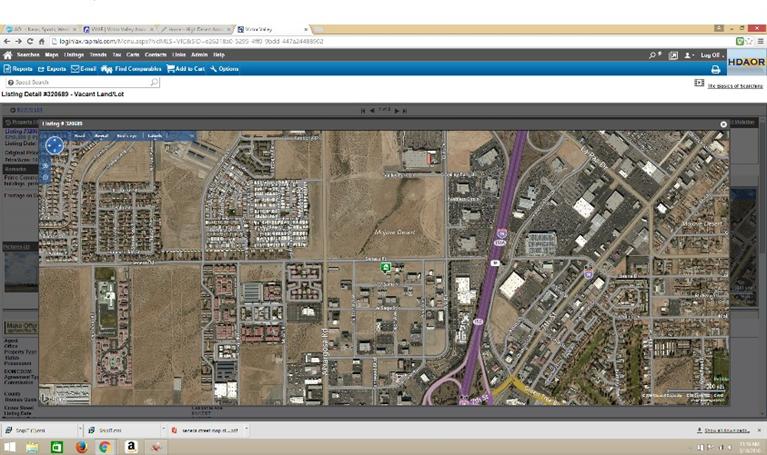Screen dimensions: 767x455
Task: Click Show all downloads link
Action: [x=723, y=431]
